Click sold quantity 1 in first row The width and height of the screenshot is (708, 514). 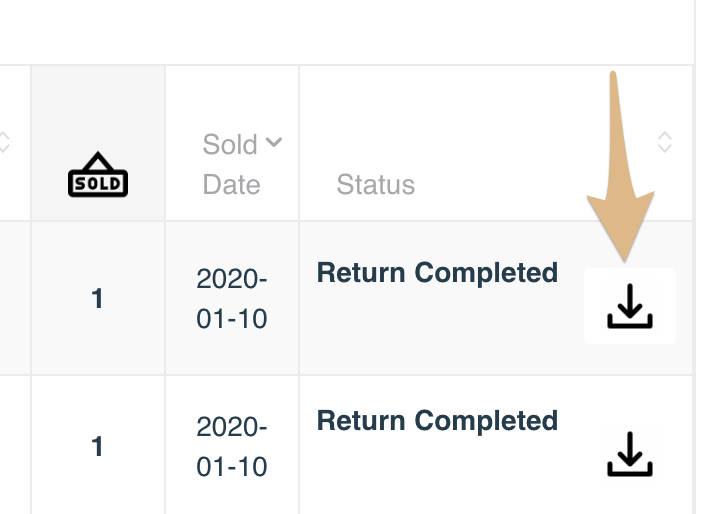point(97,299)
